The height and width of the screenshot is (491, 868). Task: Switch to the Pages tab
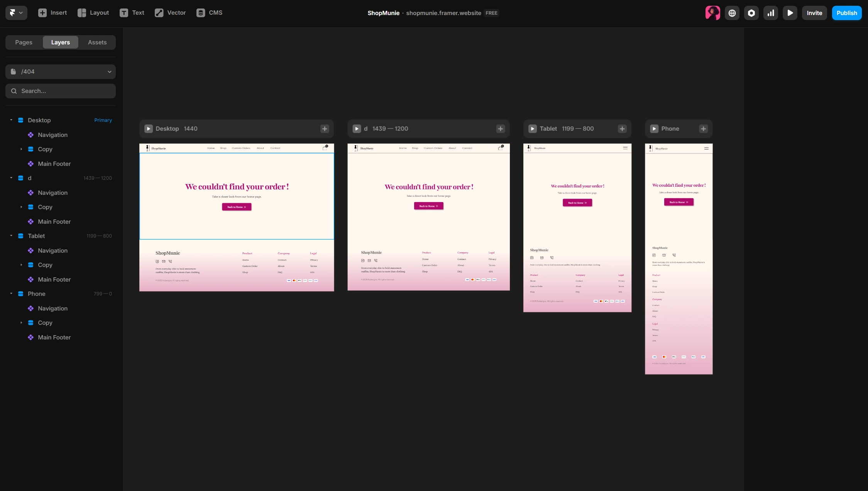pos(24,42)
